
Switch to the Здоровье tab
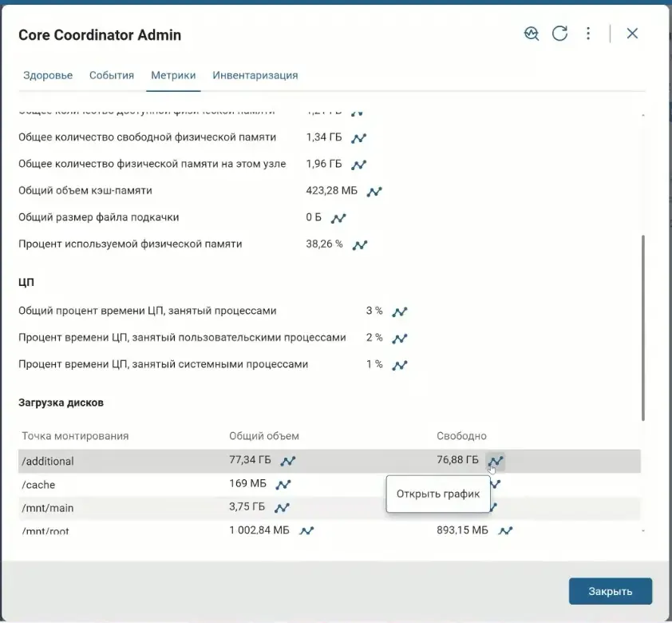pos(48,74)
